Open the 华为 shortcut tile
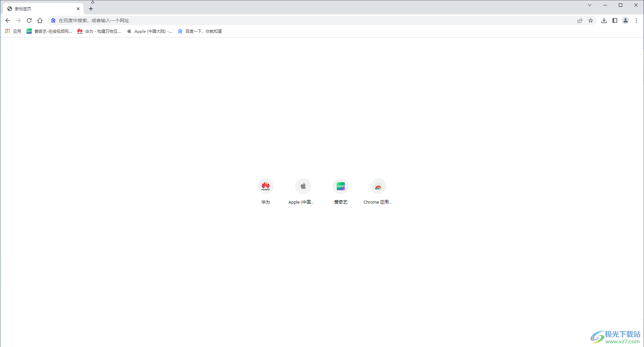The height and width of the screenshot is (347, 644). (266, 192)
